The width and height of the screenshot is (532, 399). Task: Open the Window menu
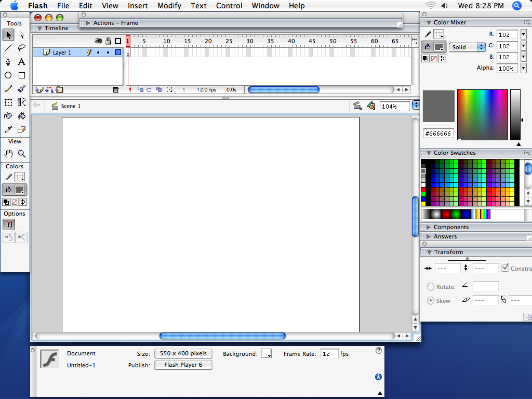click(265, 6)
